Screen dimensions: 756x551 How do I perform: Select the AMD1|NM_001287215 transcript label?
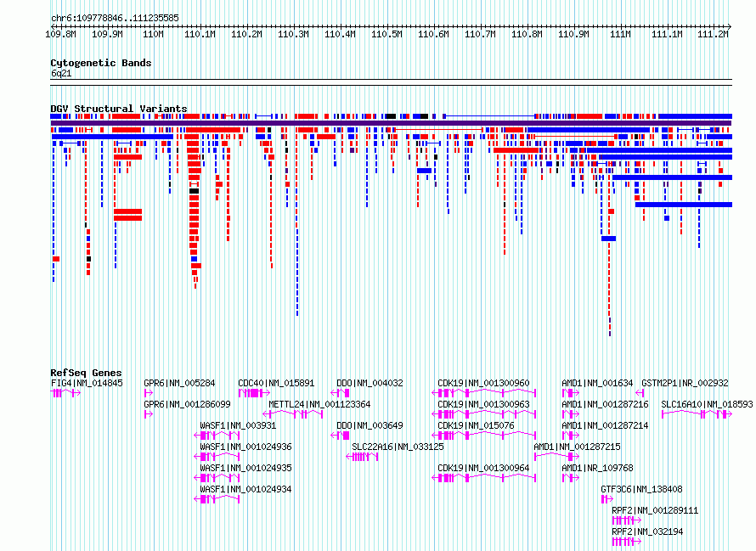point(577,447)
